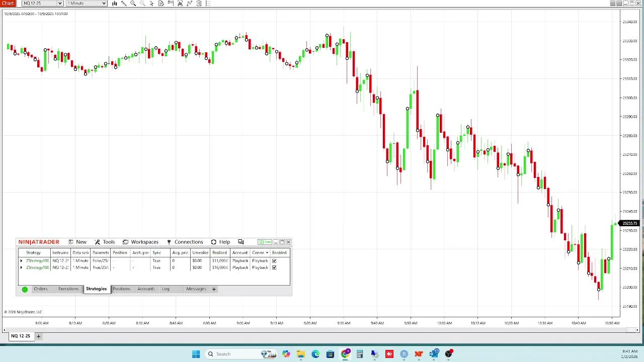The width and height of the screenshot is (644, 362).
Task: Open Microsoft Store from the taskbar
Action: tap(330, 354)
